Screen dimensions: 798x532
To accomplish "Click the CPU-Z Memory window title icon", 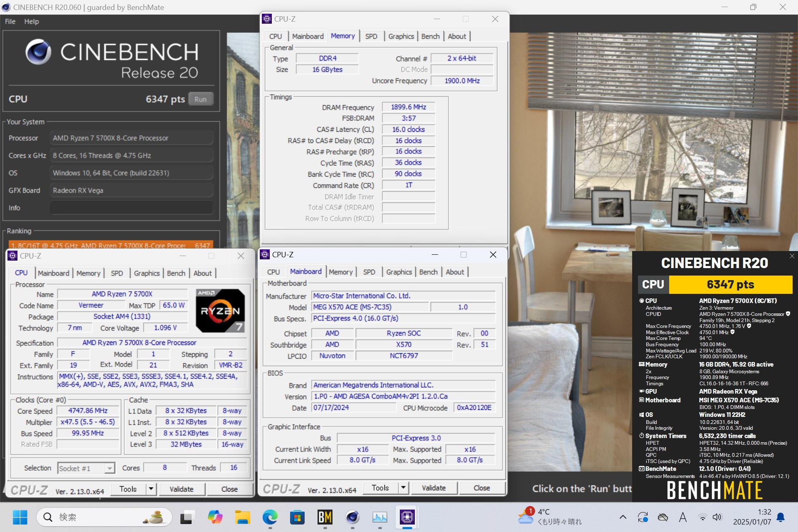I will click(x=267, y=19).
